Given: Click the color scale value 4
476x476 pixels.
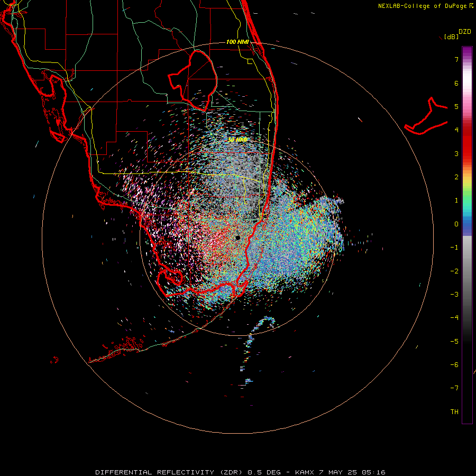Looking at the screenshot, I should pos(456,130).
